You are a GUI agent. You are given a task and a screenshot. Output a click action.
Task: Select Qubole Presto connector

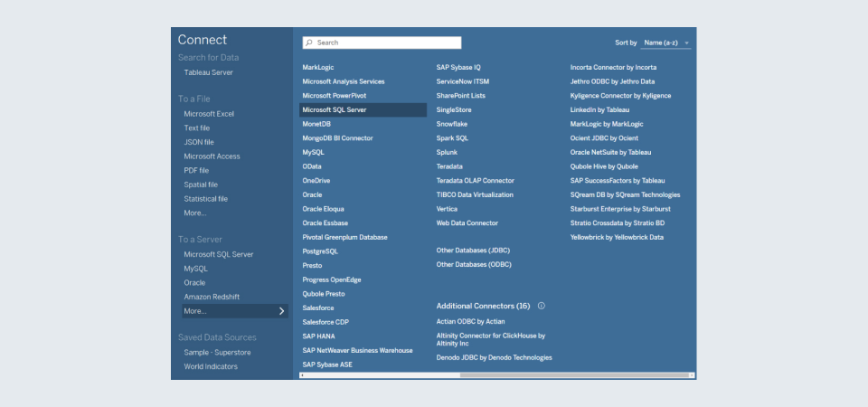click(x=324, y=294)
